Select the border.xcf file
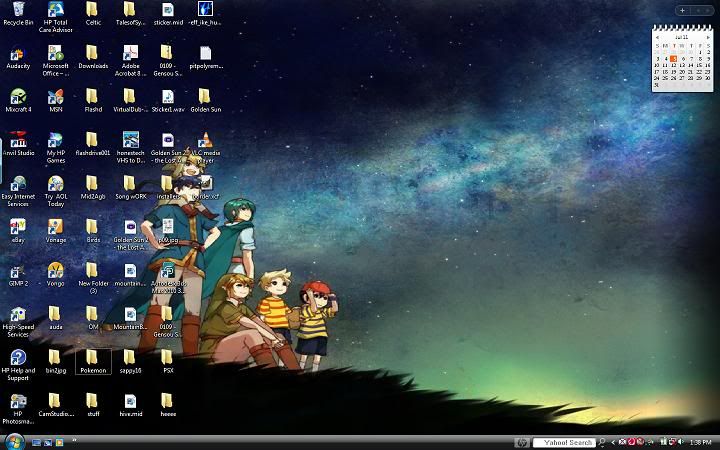 tap(206, 188)
